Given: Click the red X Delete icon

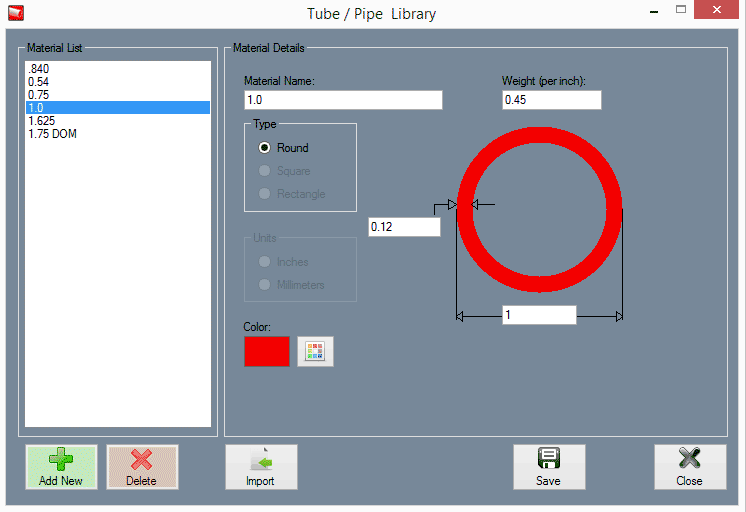Looking at the screenshot, I should click(x=142, y=460).
